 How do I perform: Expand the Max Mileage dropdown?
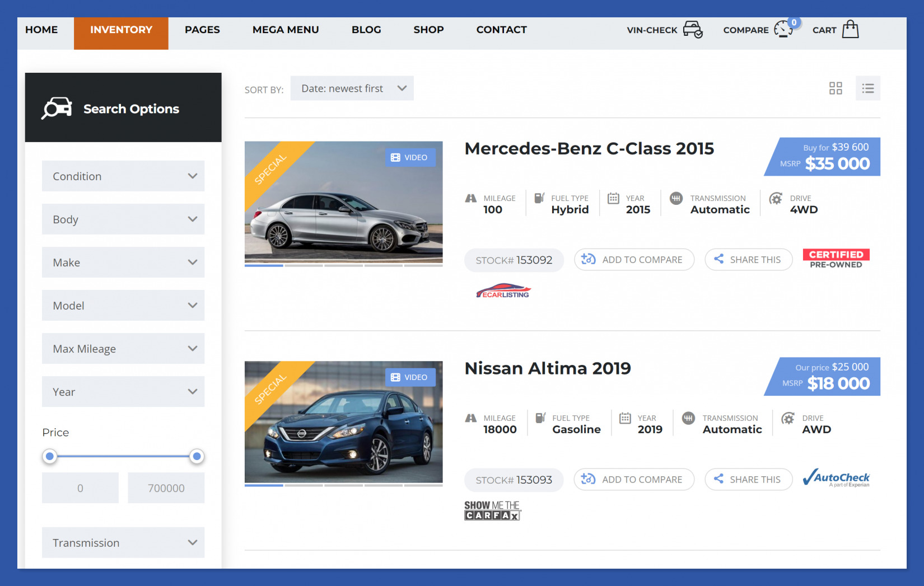[x=123, y=349]
